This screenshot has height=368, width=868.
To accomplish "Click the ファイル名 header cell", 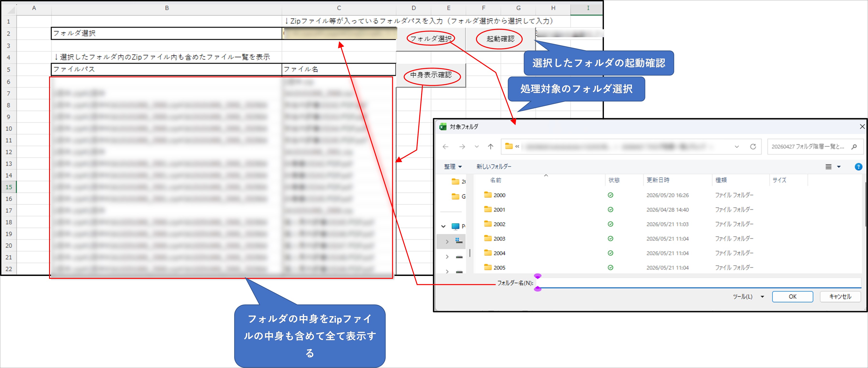I will point(339,69).
